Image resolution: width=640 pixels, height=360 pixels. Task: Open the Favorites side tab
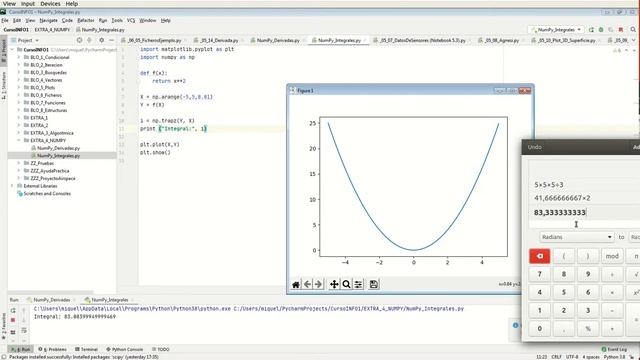tap(4, 327)
